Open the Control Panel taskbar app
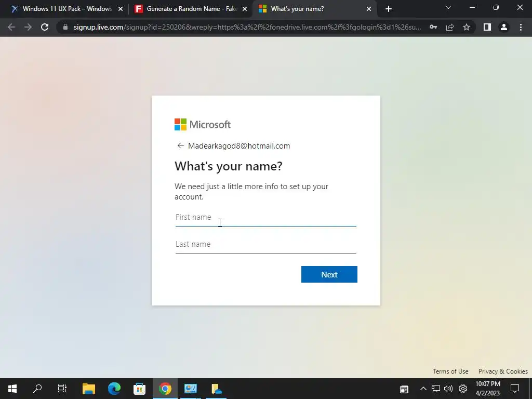Image resolution: width=532 pixels, height=399 pixels. point(190,389)
